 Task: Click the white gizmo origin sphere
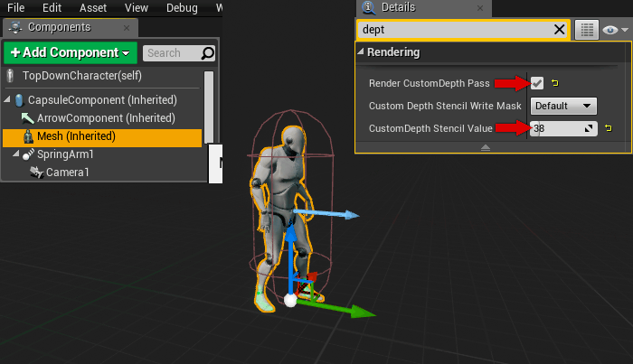click(x=290, y=300)
